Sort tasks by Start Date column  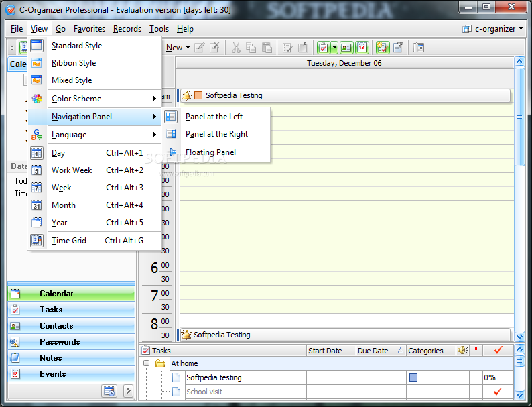pyautogui.click(x=331, y=351)
